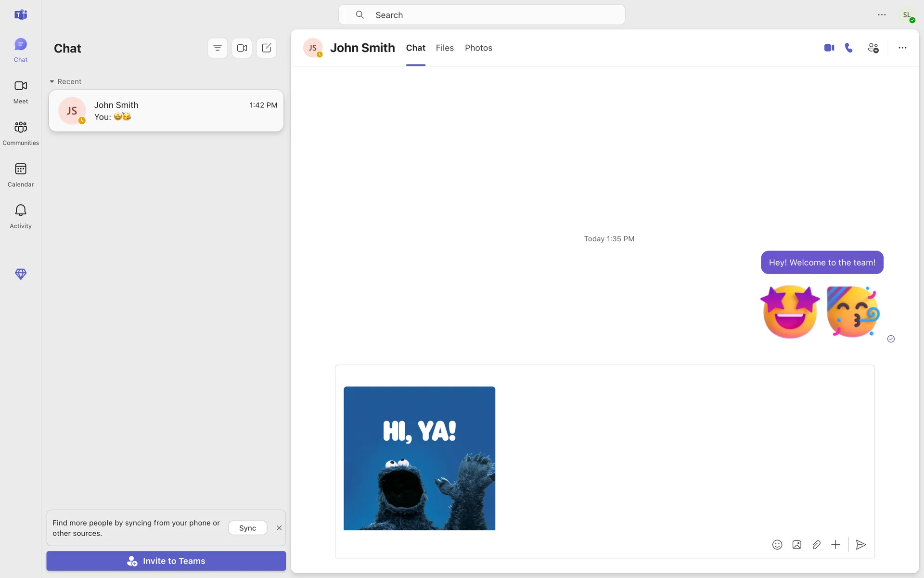
Task: Open the emoji picker in the compose box
Action: (x=777, y=545)
